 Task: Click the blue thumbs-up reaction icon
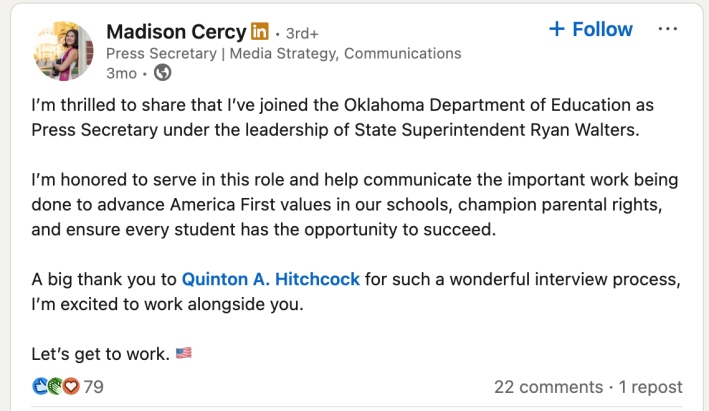(39, 386)
